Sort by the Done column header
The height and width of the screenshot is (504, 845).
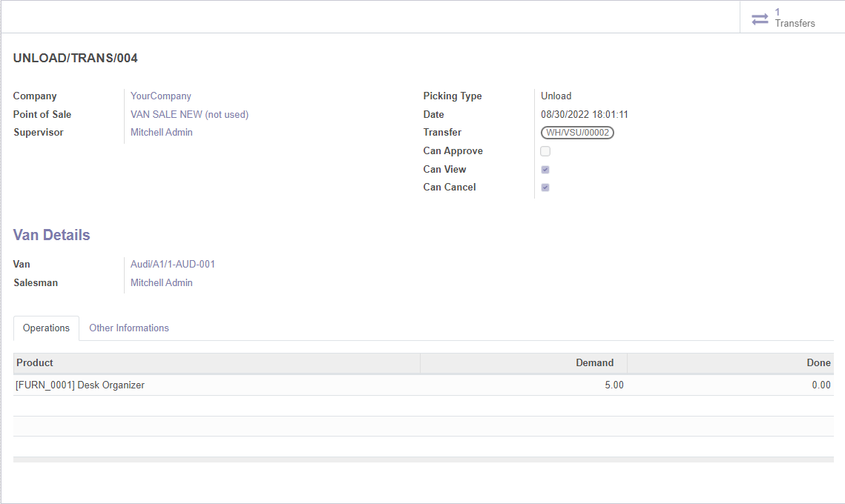pos(818,363)
